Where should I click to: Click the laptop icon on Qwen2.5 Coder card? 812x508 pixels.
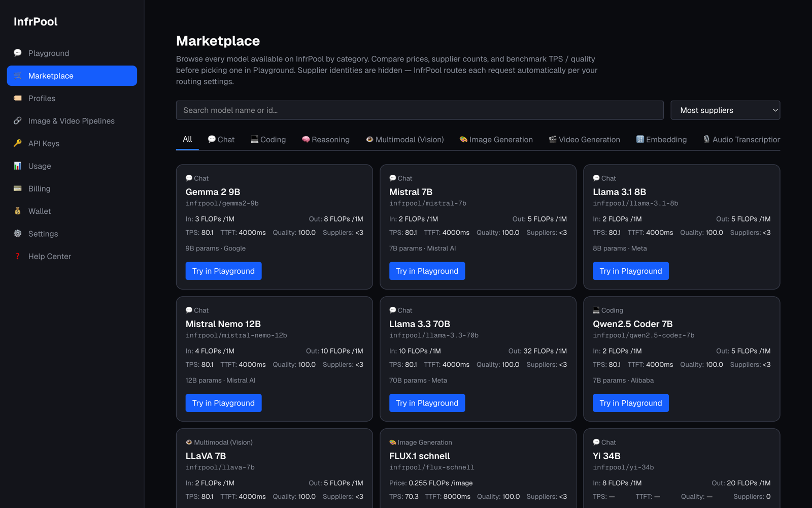tap(596, 310)
